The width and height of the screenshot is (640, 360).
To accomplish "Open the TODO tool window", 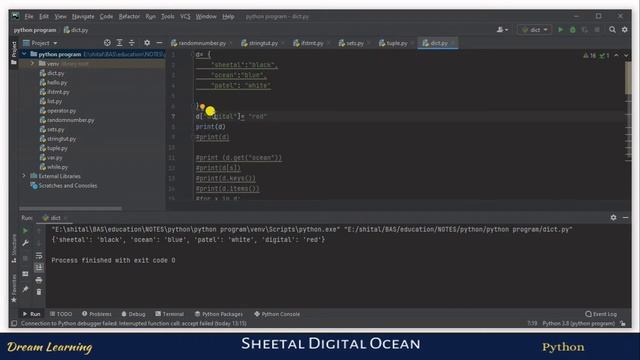I will tap(61, 314).
